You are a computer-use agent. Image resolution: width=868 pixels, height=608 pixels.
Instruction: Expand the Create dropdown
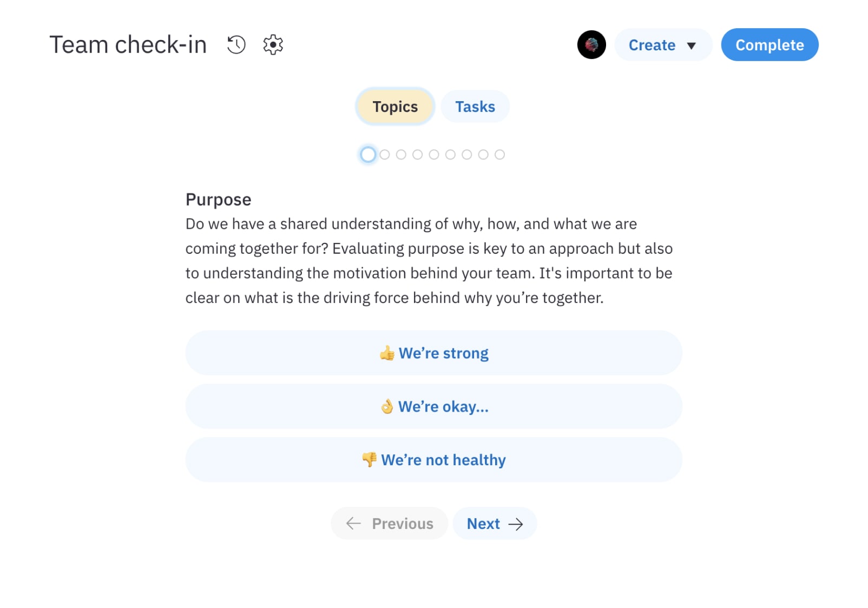click(x=663, y=45)
